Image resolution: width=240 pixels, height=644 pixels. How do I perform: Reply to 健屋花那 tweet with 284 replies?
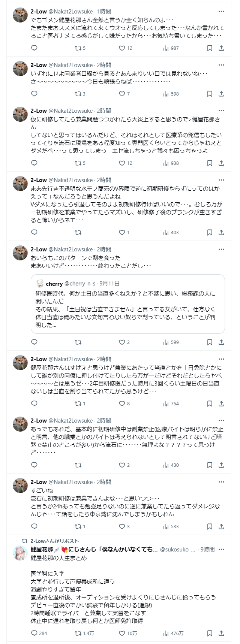pyautogui.click(x=34, y=633)
